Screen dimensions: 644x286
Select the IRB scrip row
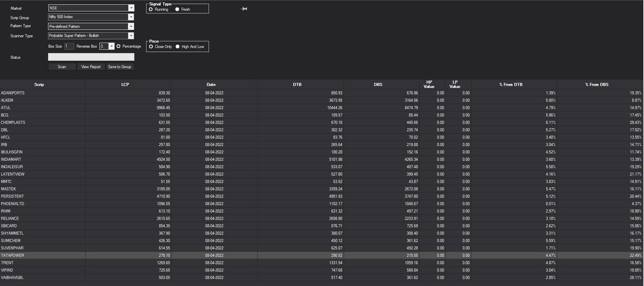pos(322,144)
